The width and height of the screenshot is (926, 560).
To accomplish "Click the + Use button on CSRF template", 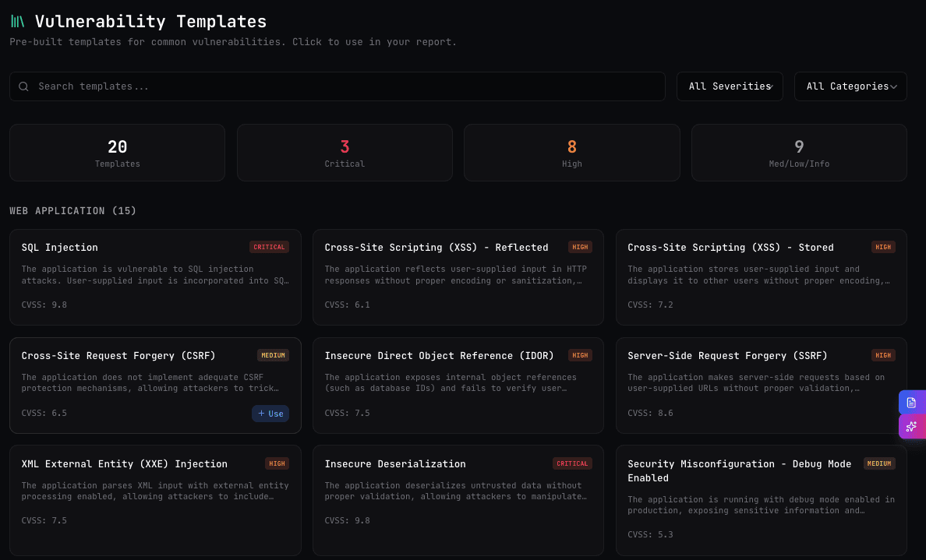I will point(270,413).
